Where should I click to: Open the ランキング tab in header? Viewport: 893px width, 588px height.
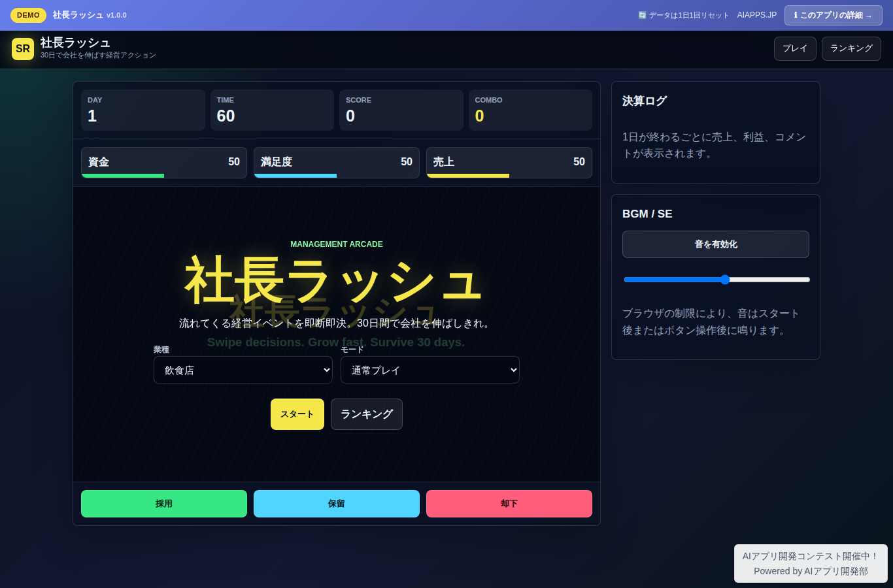pos(851,48)
